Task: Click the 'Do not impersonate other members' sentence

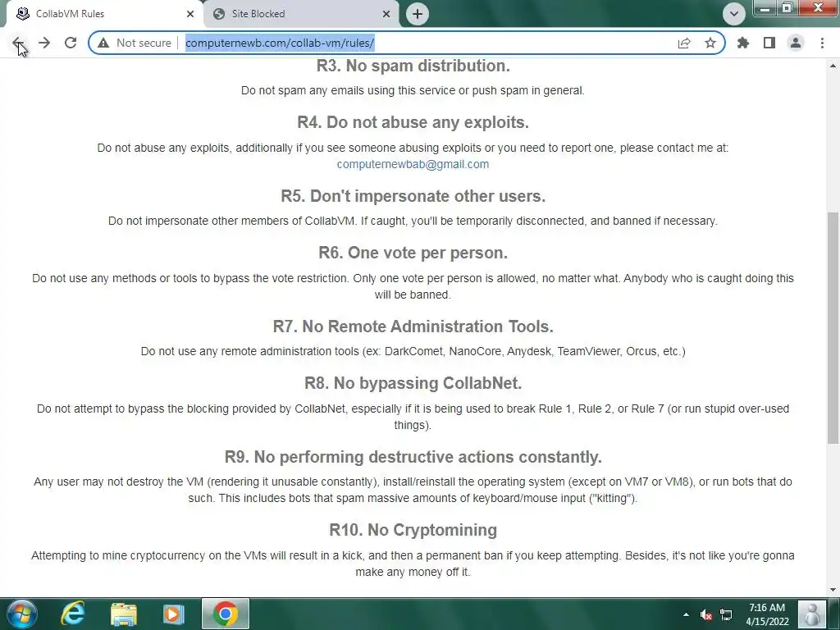Action: coord(413,221)
